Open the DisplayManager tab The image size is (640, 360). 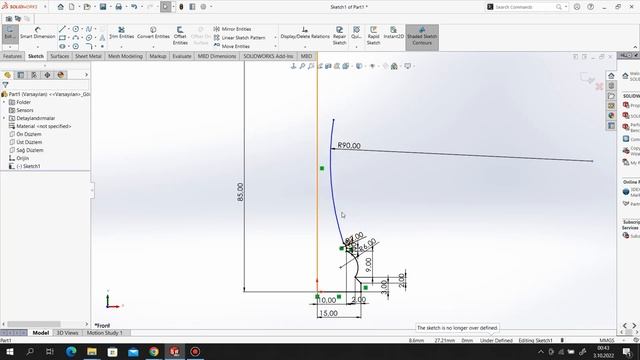pyautogui.click(x=61, y=75)
